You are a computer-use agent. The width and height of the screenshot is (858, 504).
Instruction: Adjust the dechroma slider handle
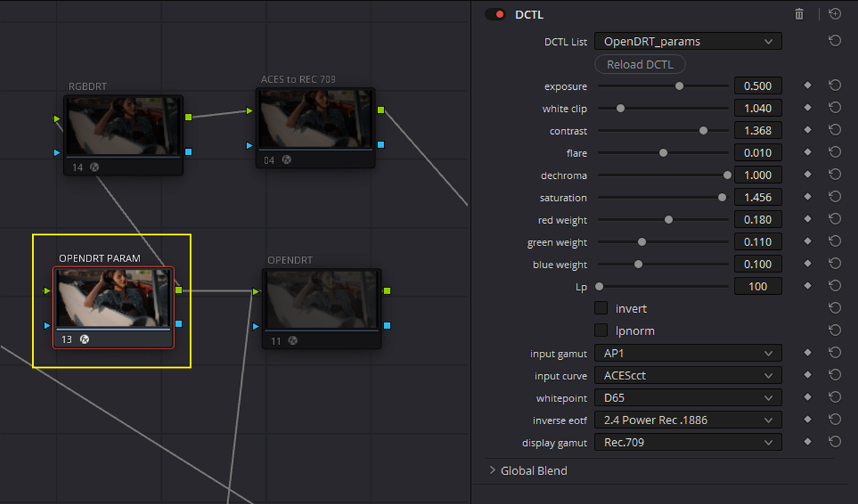(727, 175)
